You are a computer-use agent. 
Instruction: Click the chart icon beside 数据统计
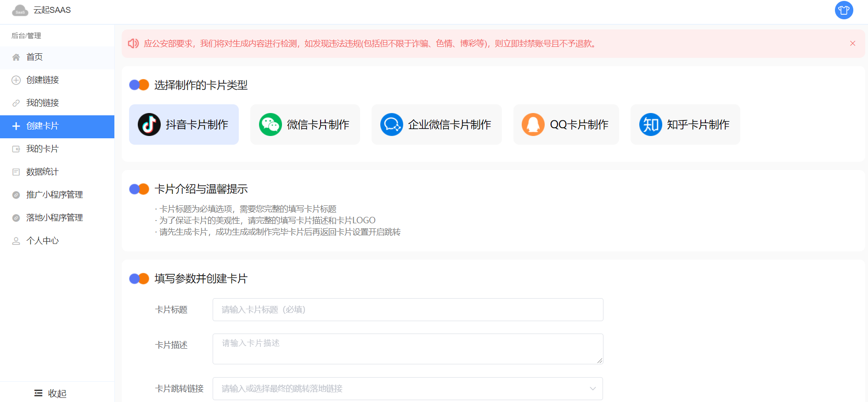(x=16, y=172)
